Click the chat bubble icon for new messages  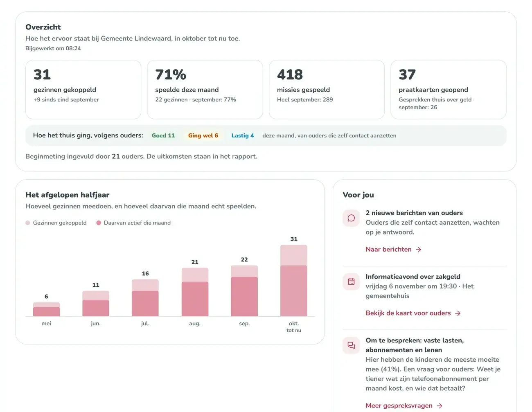click(351, 218)
